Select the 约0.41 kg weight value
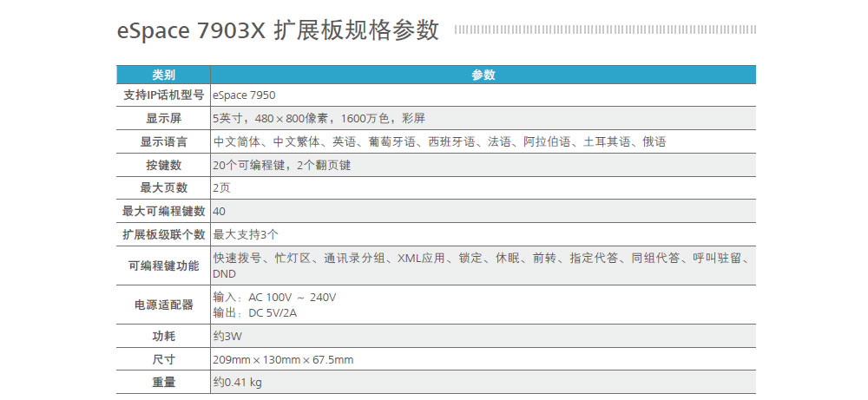Image resolution: width=868 pixels, height=400 pixels. 237,382
